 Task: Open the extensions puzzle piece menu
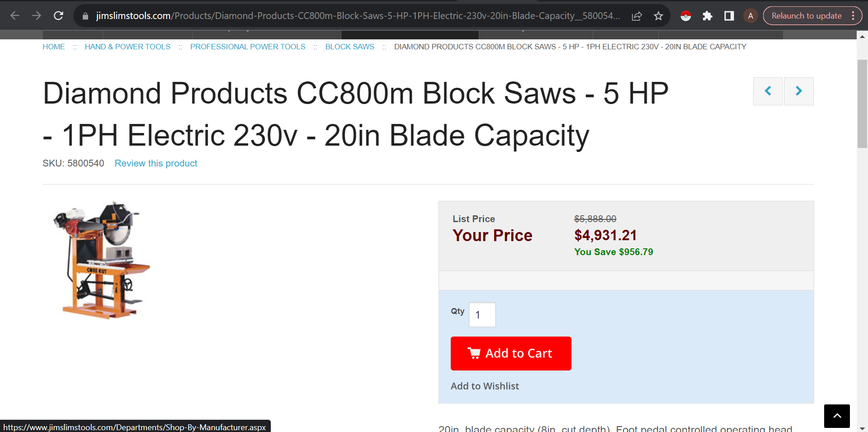tap(708, 15)
